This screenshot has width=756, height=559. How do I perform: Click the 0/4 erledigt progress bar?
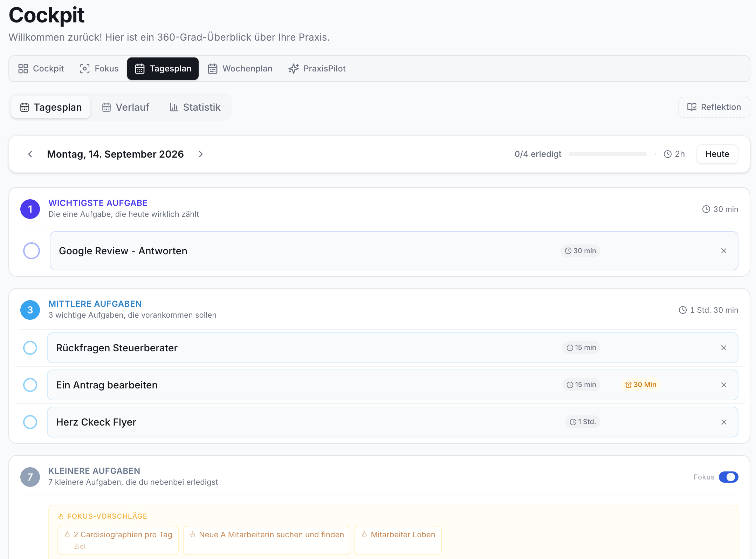coord(607,154)
